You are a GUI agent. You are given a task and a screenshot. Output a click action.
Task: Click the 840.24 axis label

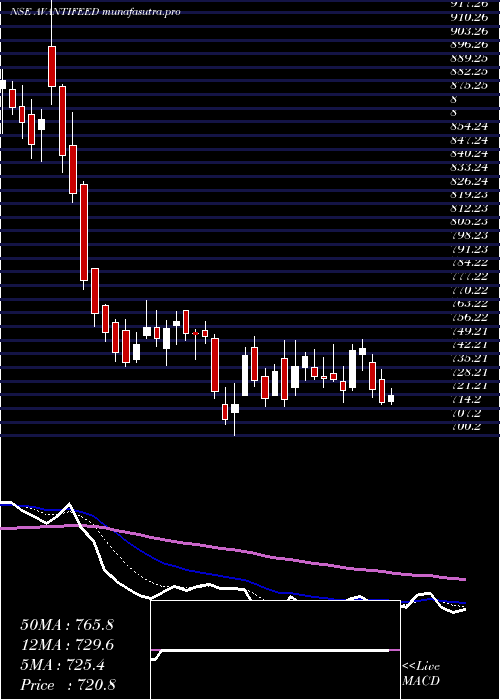pos(469,154)
